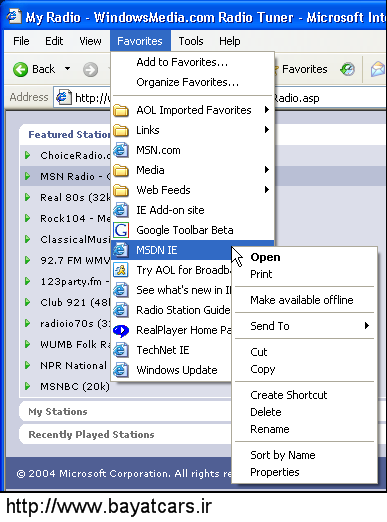This screenshot has height=522, width=387.
Task: Click the RealPlayer Home Page icon
Action: 121,330
